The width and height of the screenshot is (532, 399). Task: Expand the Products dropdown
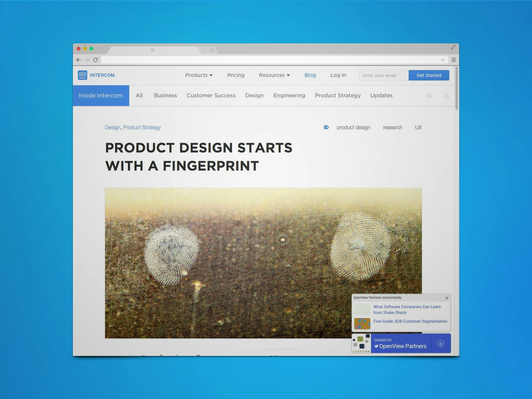199,75
